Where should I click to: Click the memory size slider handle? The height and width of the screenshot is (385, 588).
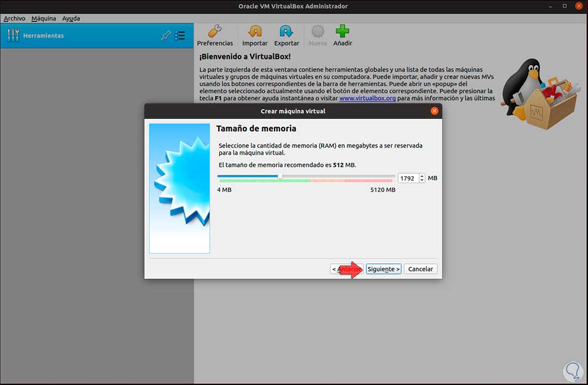tap(280, 176)
